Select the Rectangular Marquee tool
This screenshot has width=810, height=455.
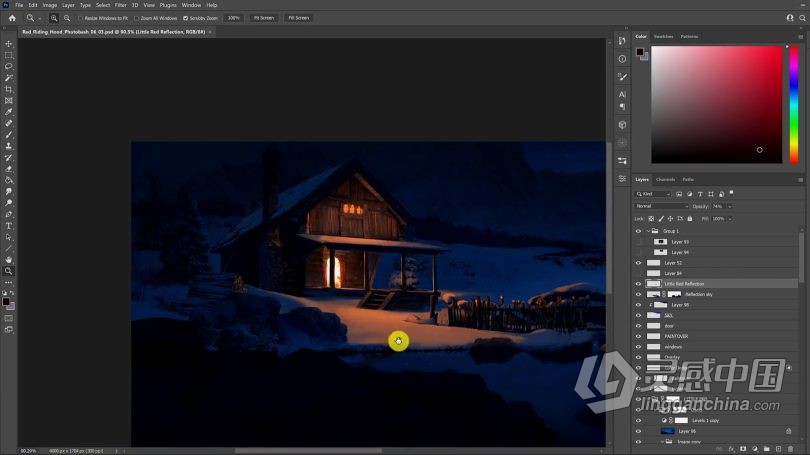tap(9, 55)
